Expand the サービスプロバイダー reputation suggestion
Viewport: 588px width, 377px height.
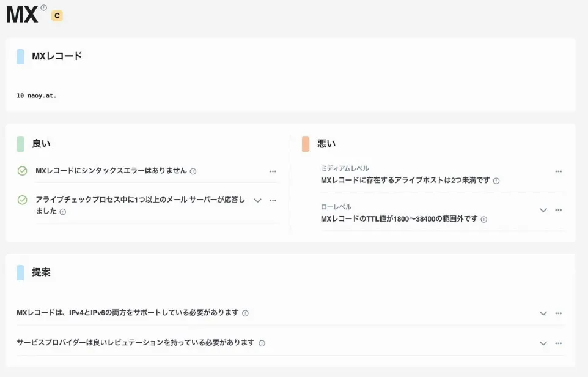[x=543, y=343]
